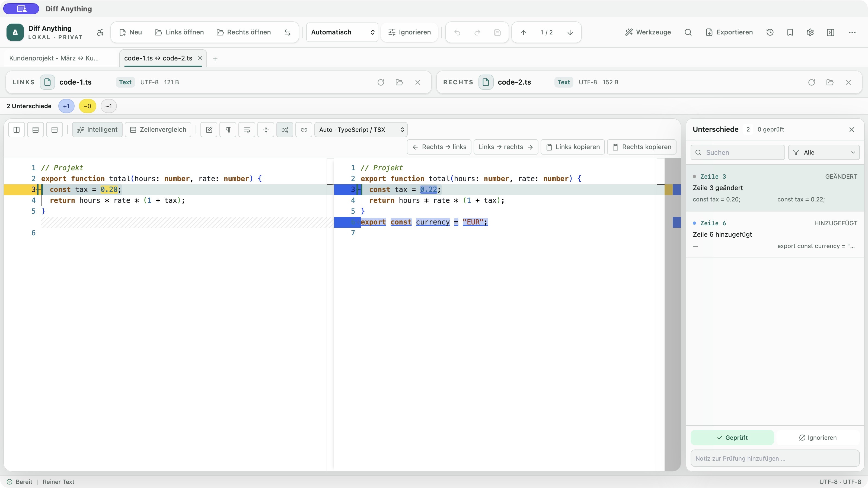The width and height of the screenshot is (868, 488).
Task: Reload the right file code-2.ts
Action: click(x=811, y=82)
